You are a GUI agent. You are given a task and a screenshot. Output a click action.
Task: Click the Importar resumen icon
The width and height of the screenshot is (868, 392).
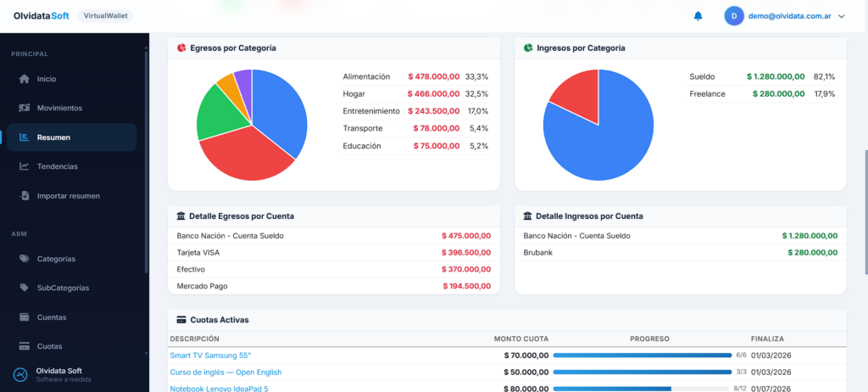point(25,196)
